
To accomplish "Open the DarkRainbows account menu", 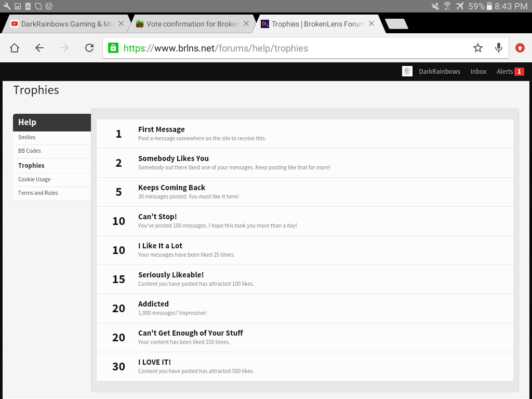I will [440, 71].
